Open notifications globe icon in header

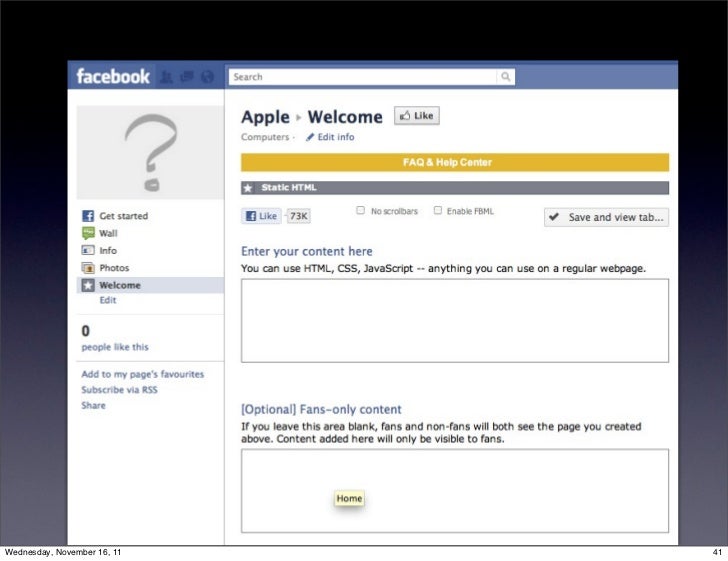pos(208,77)
